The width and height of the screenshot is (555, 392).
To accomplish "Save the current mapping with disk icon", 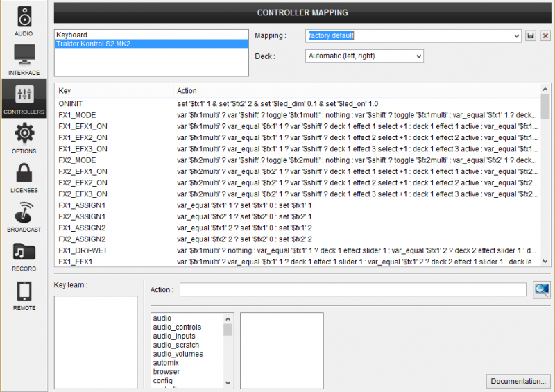I will tap(531, 35).
